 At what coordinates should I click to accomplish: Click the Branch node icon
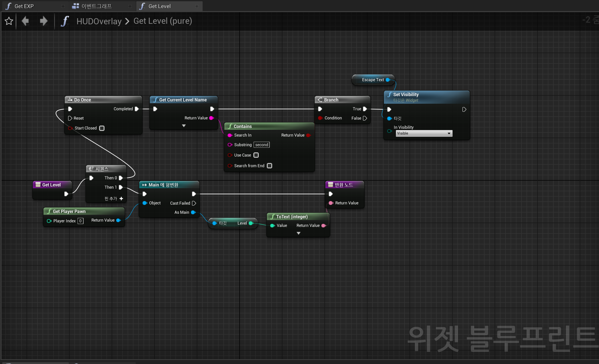click(320, 100)
